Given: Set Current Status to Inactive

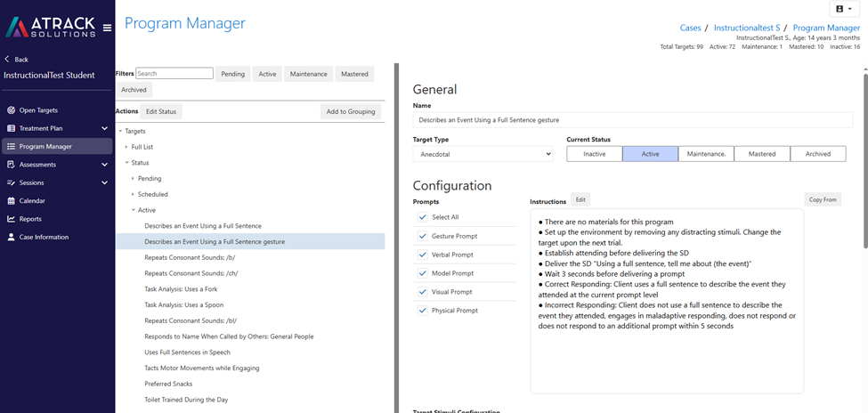Looking at the screenshot, I should [x=595, y=154].
